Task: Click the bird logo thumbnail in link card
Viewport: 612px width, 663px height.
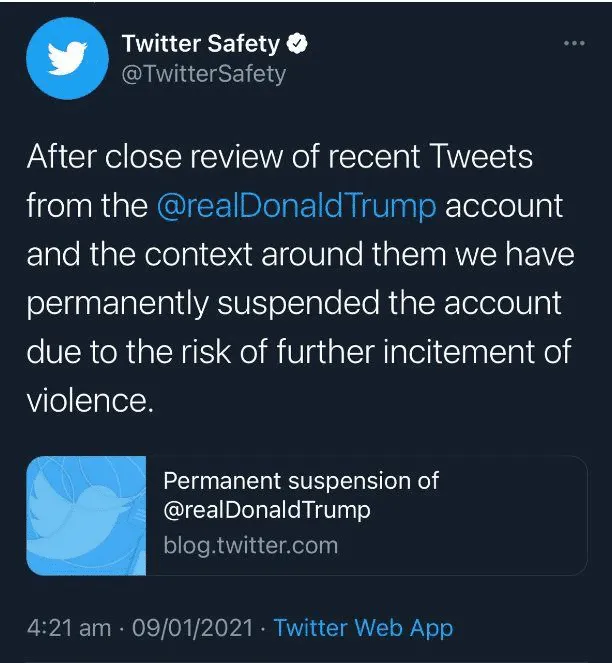Action: click(87, 515)
